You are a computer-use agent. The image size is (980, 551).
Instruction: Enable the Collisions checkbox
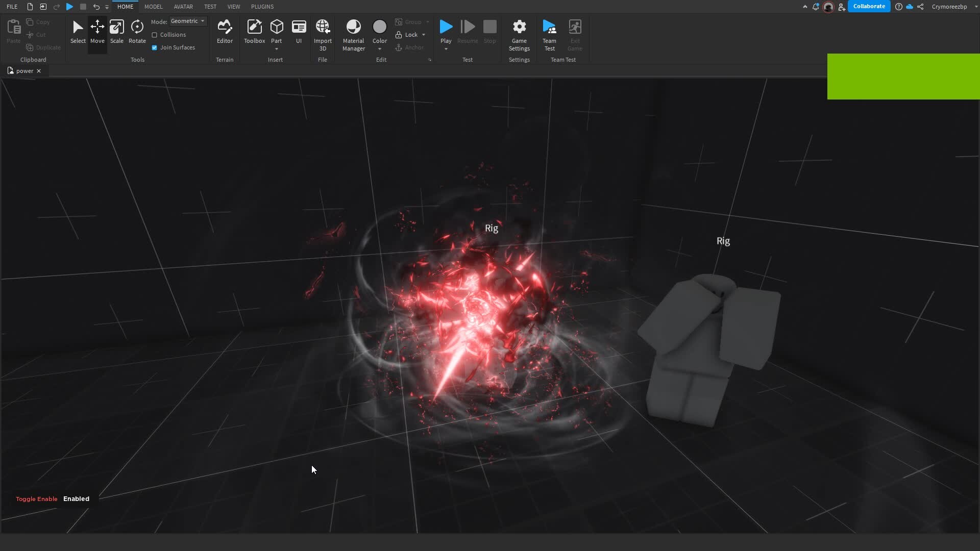[x=155, y=35]
